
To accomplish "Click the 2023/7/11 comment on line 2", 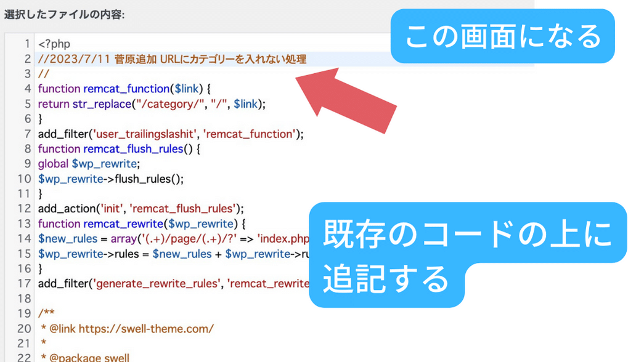I will pyautogui.click(x=172, y=59).
